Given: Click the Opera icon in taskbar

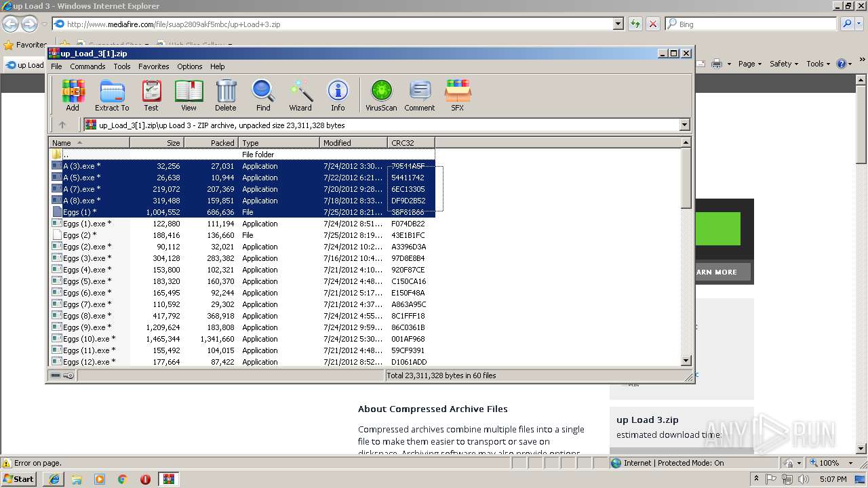Looking at the screenshot, I should tap(145, 479).
